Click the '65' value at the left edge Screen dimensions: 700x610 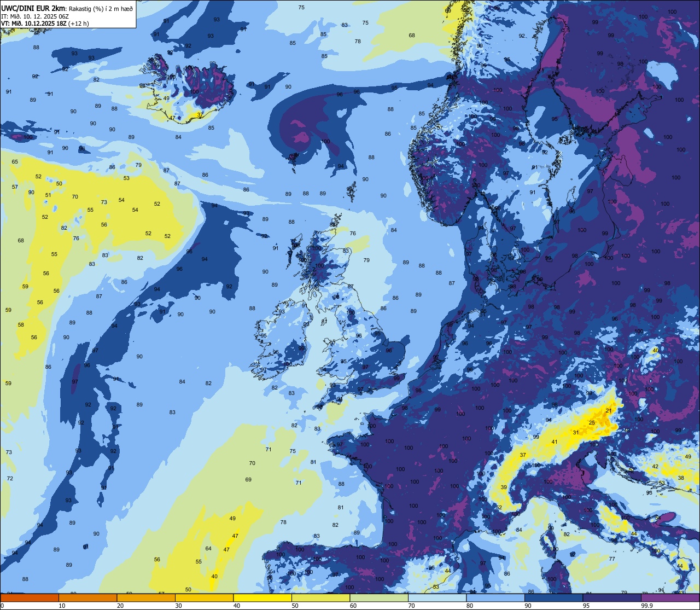[x=15, y=162]
